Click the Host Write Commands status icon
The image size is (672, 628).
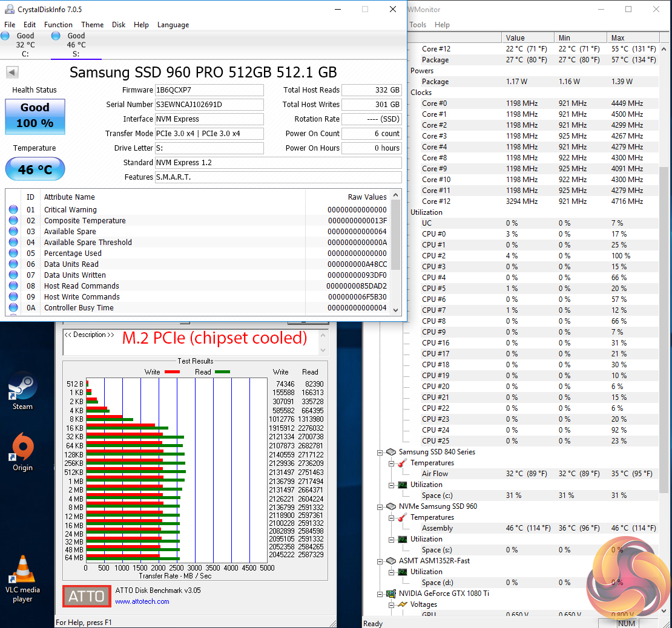pyautogui.click(x=13, y=296)
